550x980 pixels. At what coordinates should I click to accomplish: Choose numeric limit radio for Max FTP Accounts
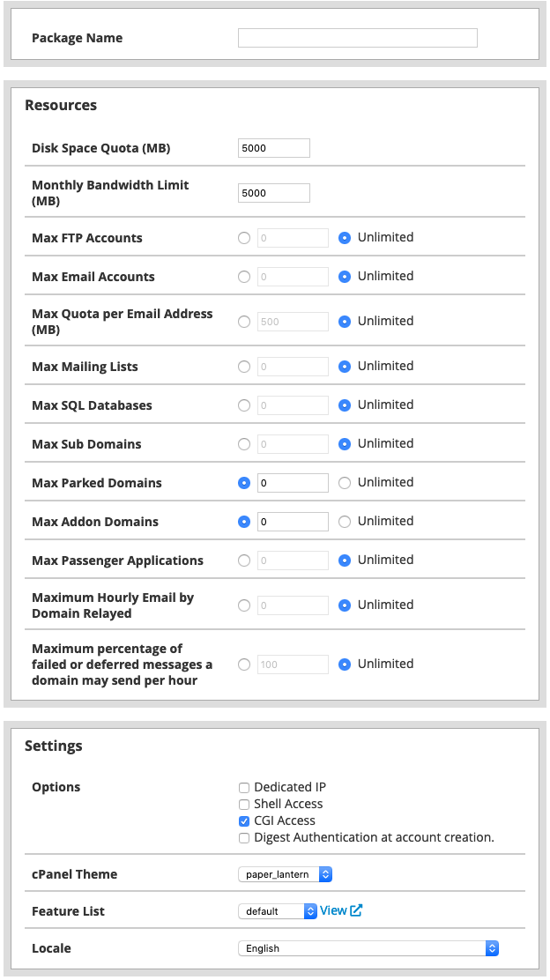tap(244, 238)
